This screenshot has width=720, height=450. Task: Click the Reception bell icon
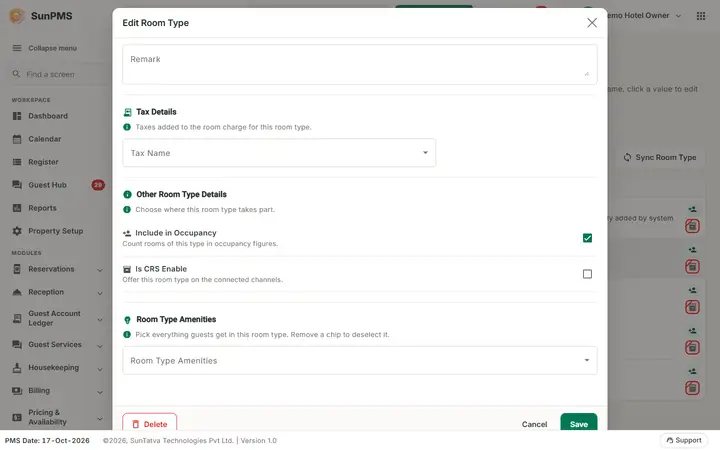coord(17,292)
